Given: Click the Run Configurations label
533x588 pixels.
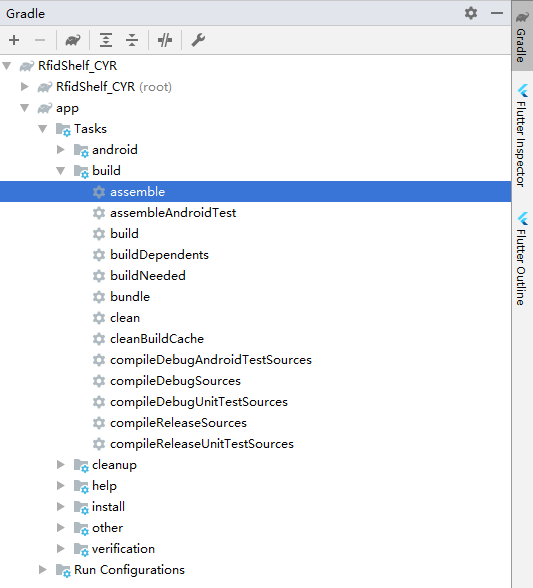Looking at the screenshot, I should [129, 570].
